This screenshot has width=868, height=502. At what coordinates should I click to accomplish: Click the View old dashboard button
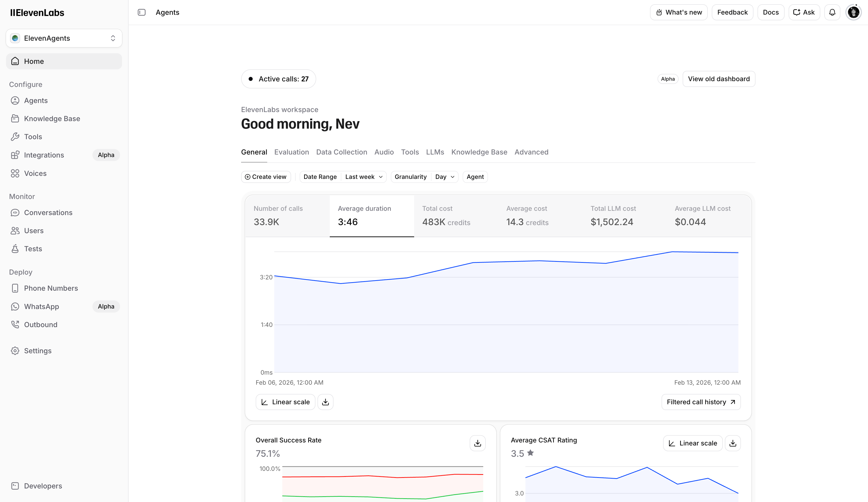(x=719, y=79)
